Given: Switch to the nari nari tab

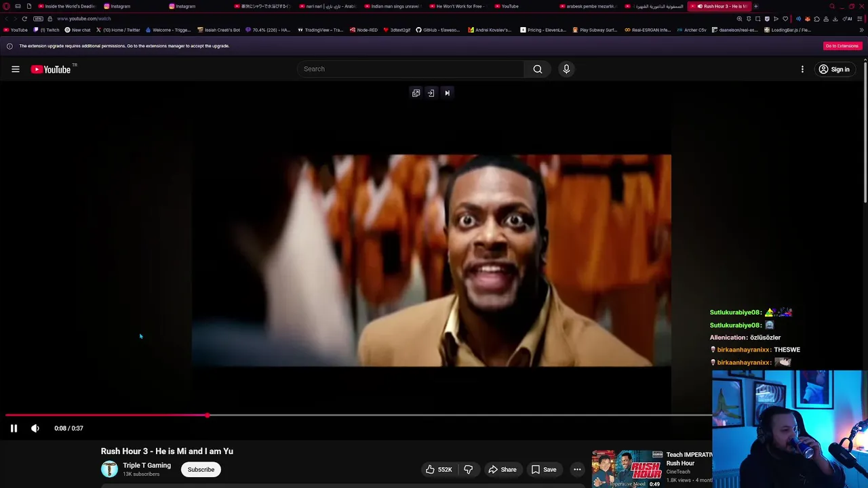Looking at the screenshot, I should [328, 6].
